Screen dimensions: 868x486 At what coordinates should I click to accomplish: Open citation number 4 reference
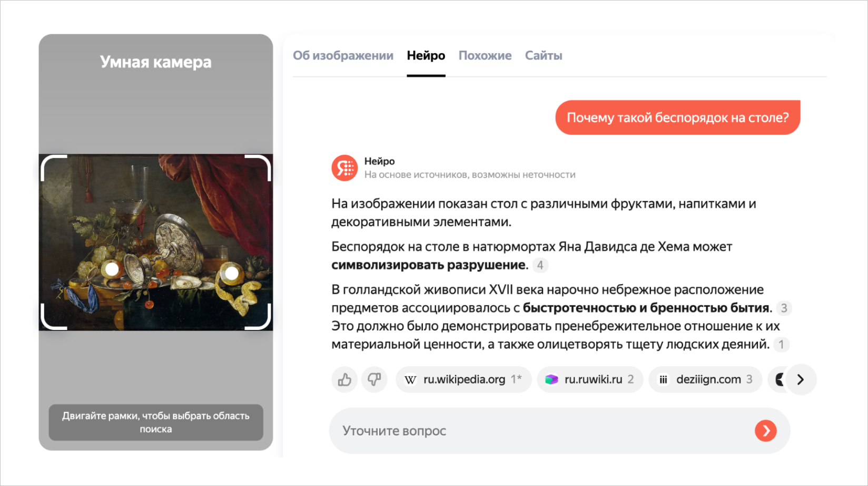tap(540, 265)
